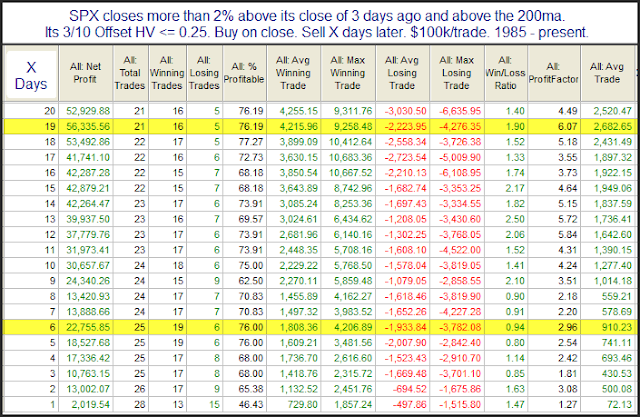The image size is (640, 417).
Task: Select percent profitable 77.27
Action: tap(251, 142)
